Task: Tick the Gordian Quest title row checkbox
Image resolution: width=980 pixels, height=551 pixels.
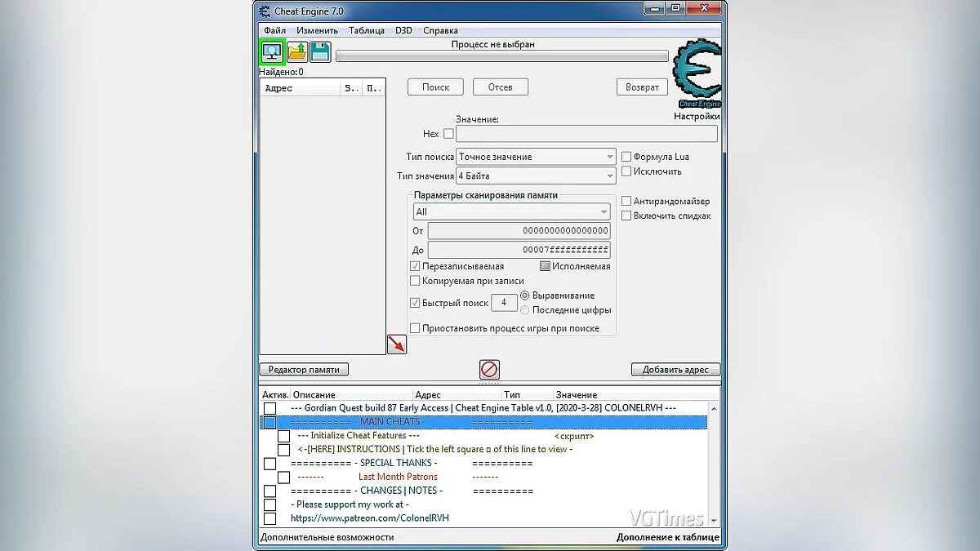Action: tap(269, 408)
